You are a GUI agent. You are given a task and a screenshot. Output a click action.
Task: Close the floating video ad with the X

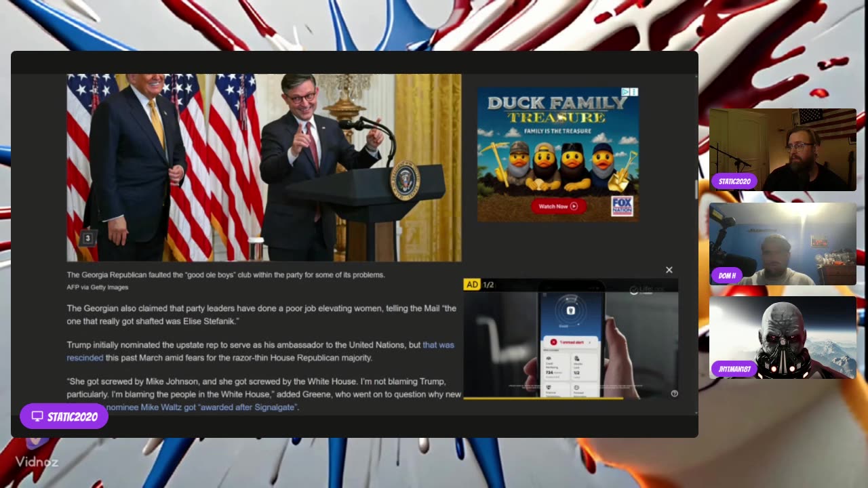[x=669, y=270]
